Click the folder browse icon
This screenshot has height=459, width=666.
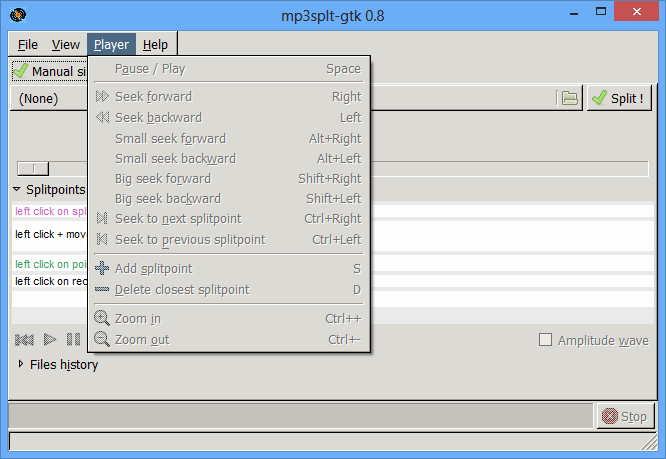[x=570, y=98]
